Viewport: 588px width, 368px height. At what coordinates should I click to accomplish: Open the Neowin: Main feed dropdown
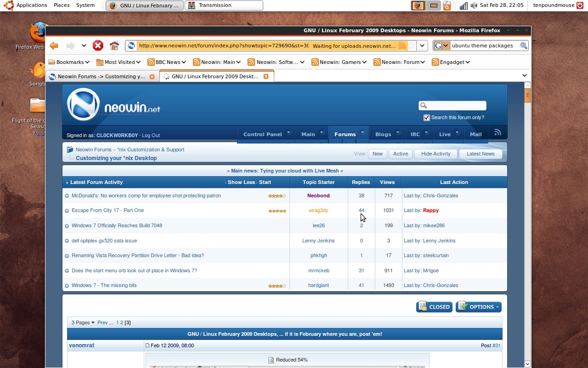(x=217, y=62)
